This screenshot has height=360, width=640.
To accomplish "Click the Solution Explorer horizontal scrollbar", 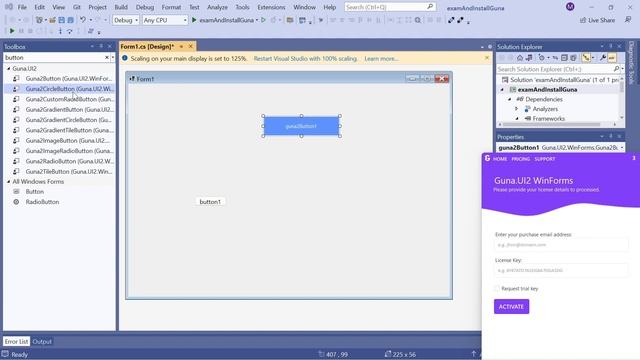I will tap(552, 124).
